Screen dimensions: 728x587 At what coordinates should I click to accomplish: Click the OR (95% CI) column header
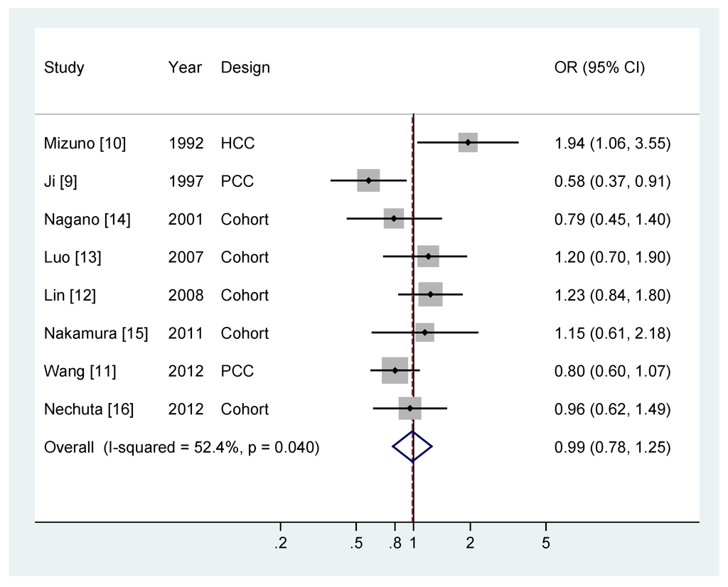click(599, 68)
